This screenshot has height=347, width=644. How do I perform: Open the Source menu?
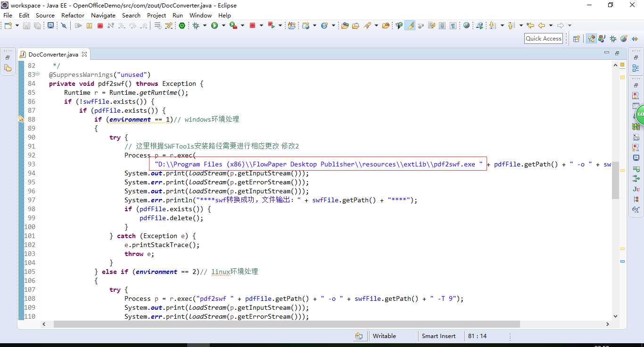coord(45,15)
